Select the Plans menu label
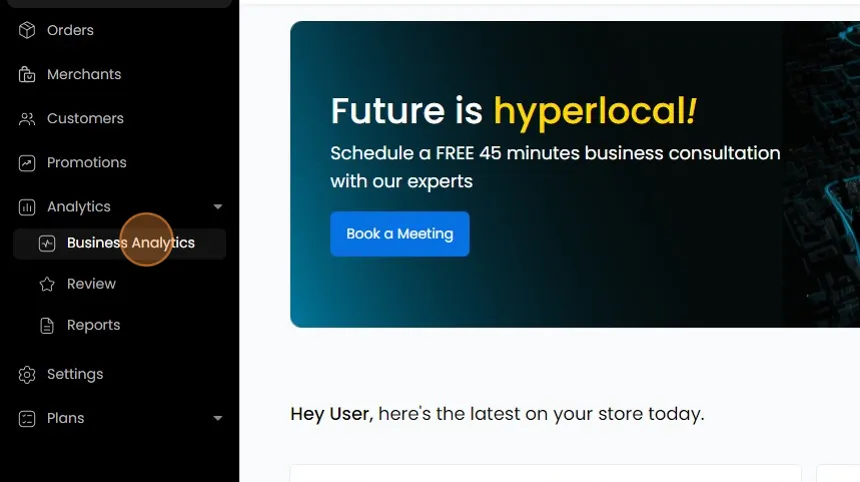 [x=65, y=418]
